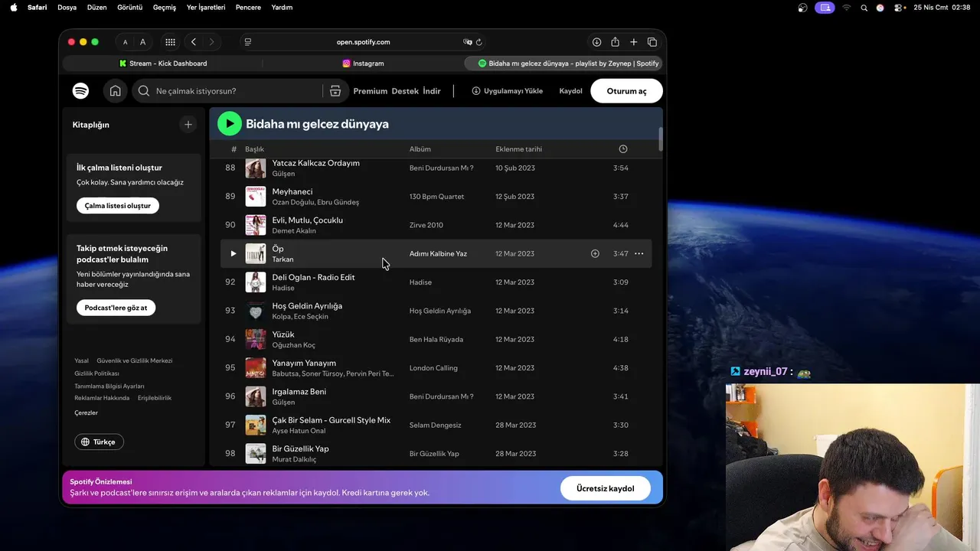The height and width of the screenshot is (551, 980).
Task: Click Hoş Geldin Ayrılığa track title
Action: 307,305
